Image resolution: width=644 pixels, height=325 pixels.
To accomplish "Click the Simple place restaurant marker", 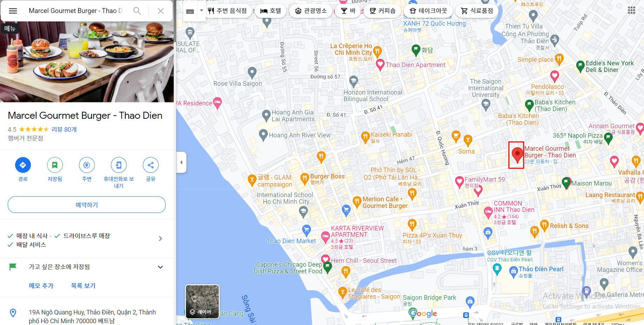I will tap(559, 59).
